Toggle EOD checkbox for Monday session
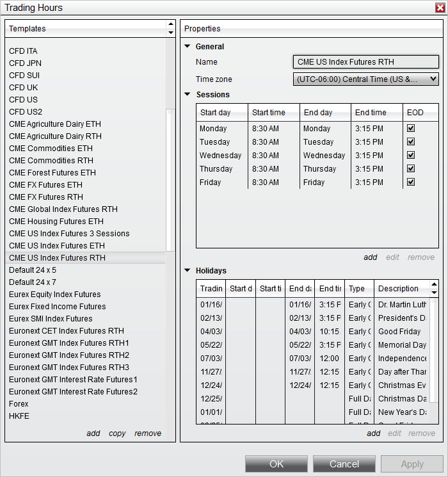The image size is (448, 477). 411,128
